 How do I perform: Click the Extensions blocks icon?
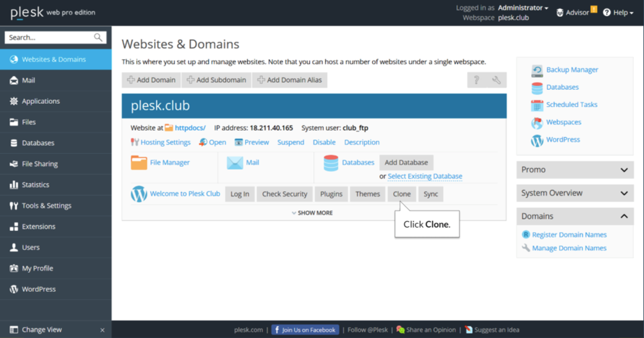(x=13, y=226)
